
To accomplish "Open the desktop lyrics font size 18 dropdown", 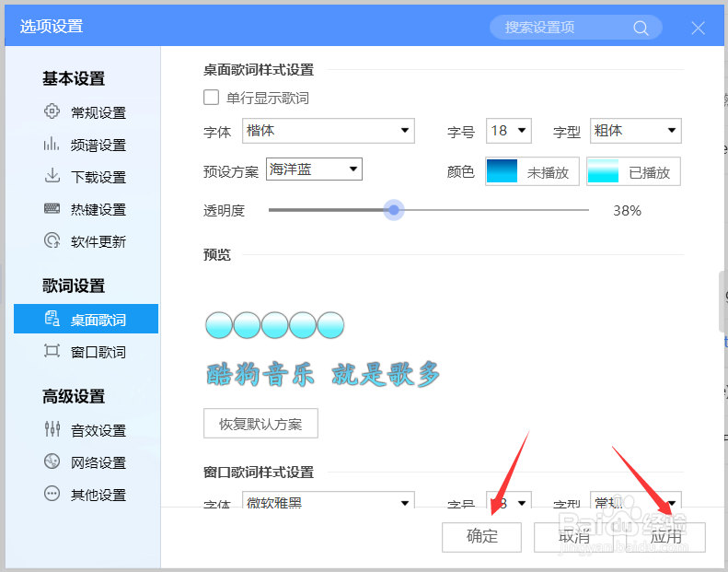I will (508, 131).
